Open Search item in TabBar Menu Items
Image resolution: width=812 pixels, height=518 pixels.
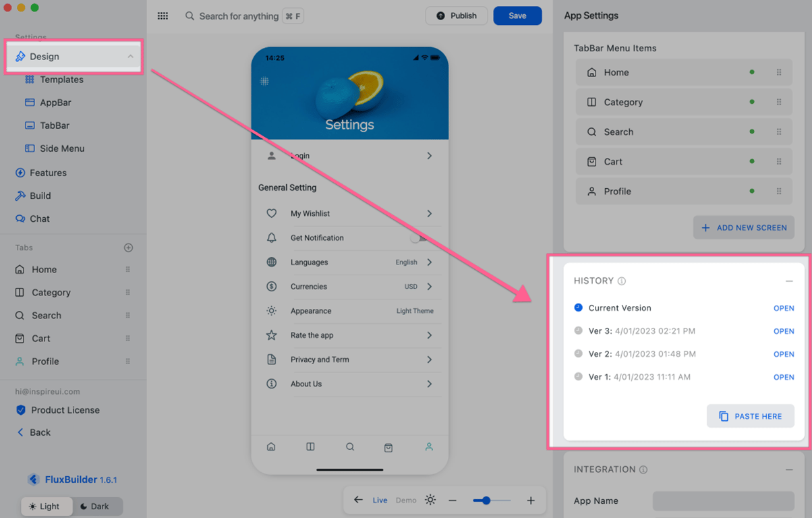point(684,132)
